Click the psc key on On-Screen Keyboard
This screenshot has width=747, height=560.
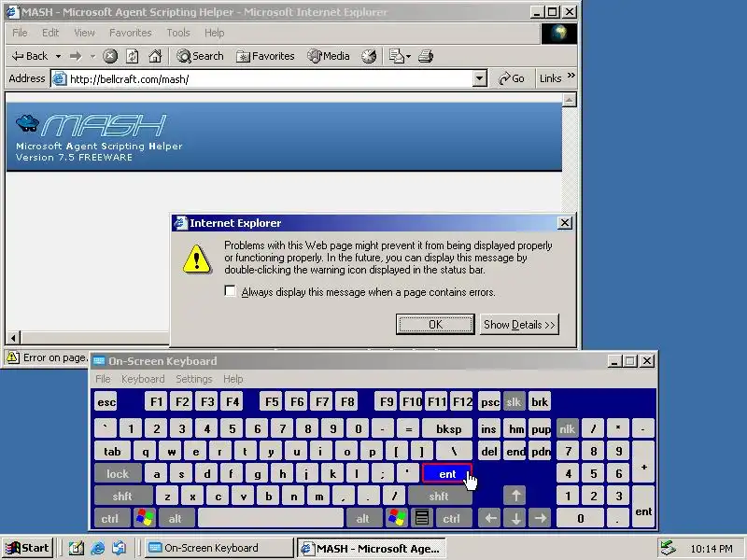click(x=489, y=402)
